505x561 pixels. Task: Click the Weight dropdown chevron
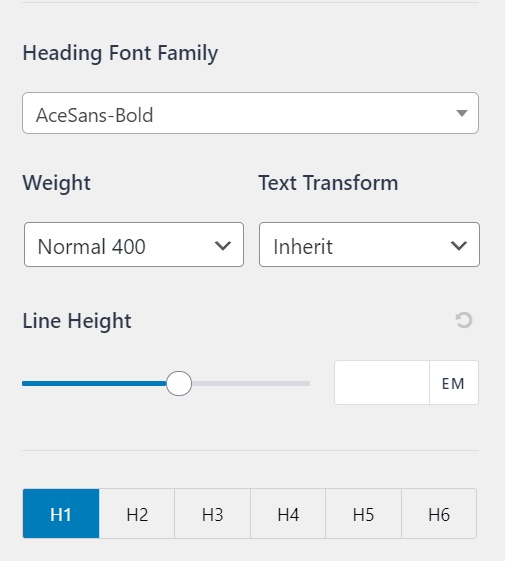223,245
